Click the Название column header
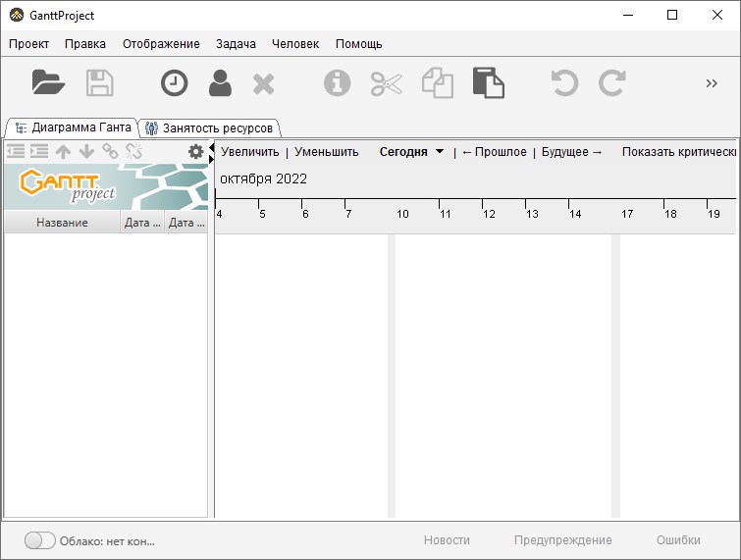 point(62,223)
